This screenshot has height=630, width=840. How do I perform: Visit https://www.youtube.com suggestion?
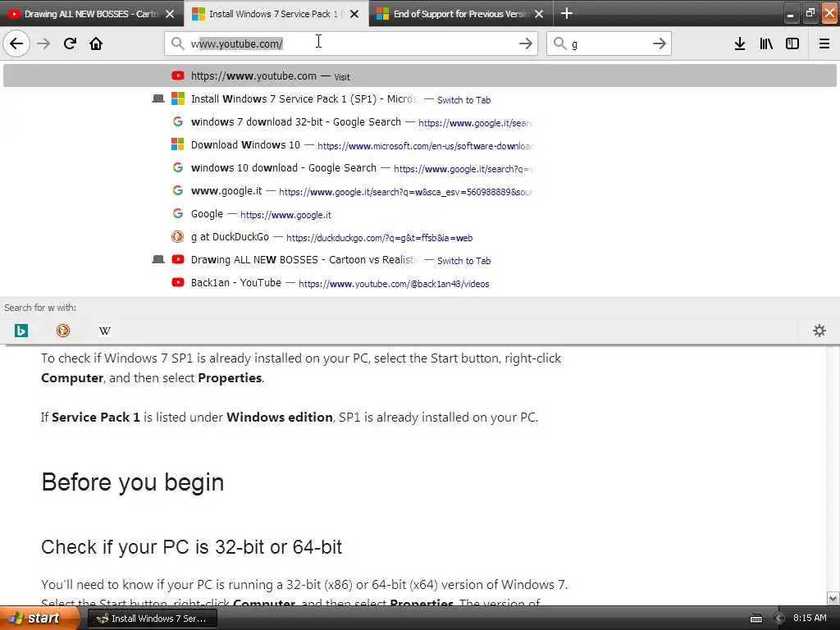pyautogui.click(x=420, y=75)
